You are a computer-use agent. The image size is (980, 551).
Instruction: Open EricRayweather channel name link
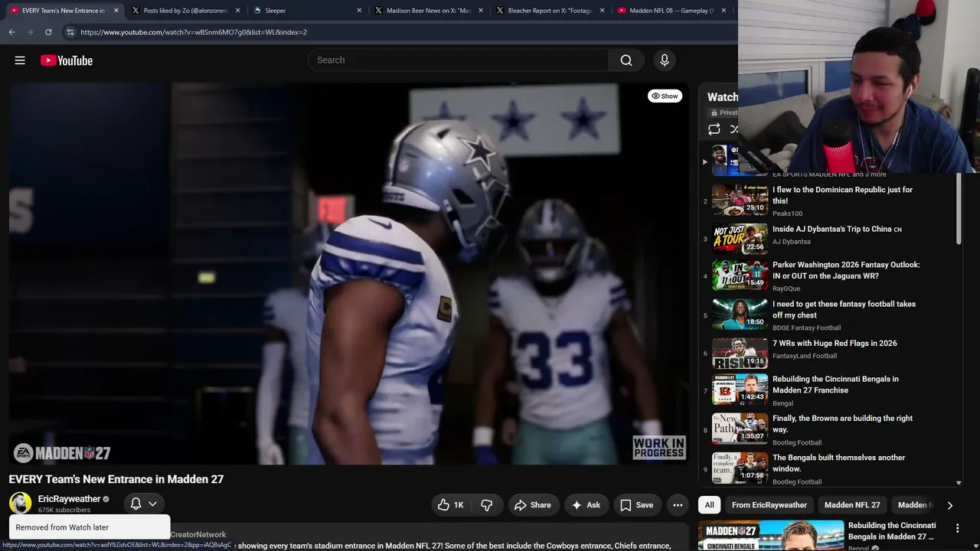coord(69,499)
